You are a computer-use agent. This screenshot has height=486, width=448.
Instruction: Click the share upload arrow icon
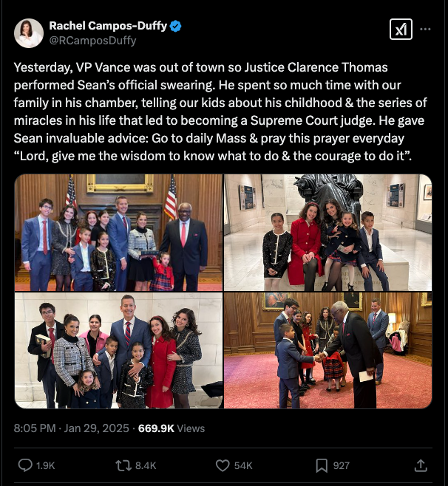click(420, 465)
